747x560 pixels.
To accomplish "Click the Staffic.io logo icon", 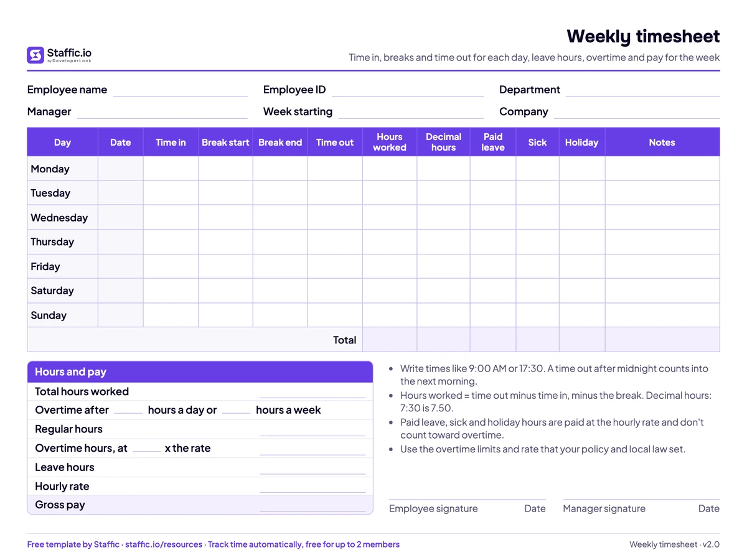I will [35, 55].
